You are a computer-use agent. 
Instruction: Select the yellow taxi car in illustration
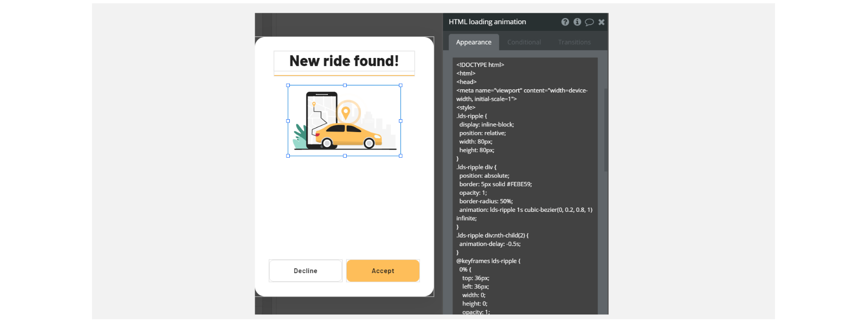(348, 135)
